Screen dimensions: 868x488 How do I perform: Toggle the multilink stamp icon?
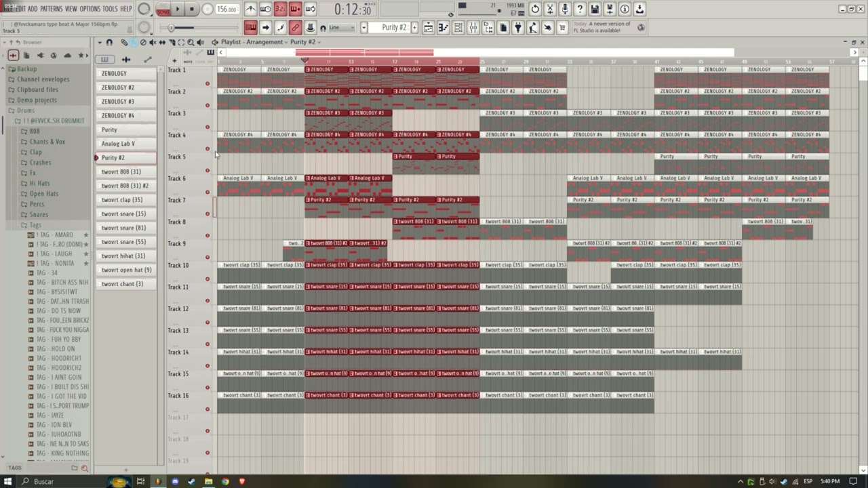[310, 28]
